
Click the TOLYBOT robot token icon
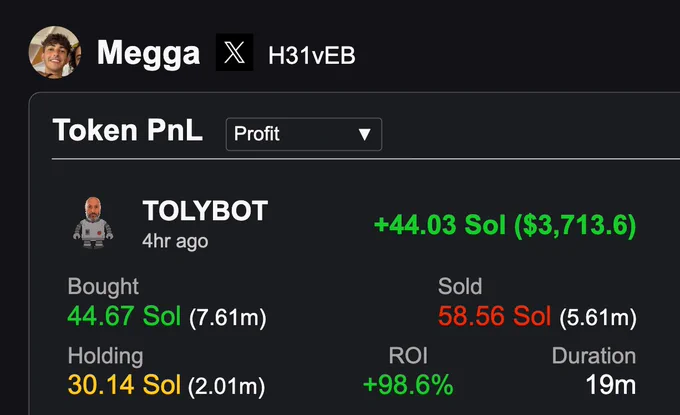(93, 222)
